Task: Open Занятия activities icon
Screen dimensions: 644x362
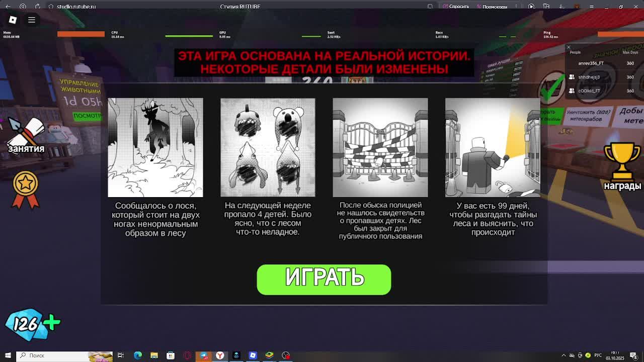Action: click(26, 135)
